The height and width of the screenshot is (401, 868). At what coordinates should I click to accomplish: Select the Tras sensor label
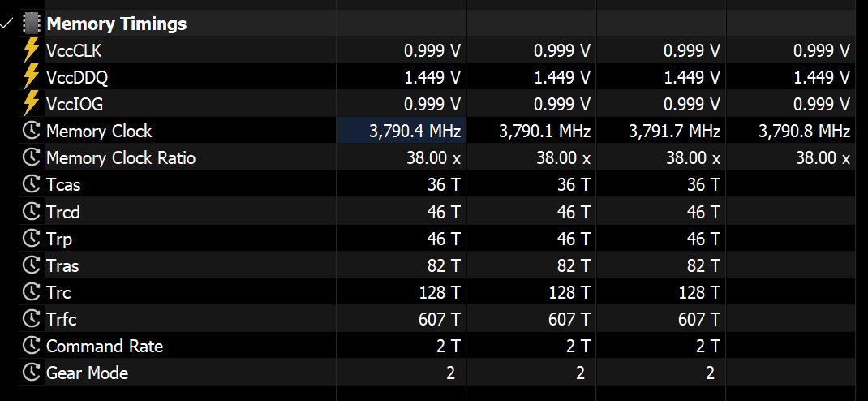pyautogui.click(x=62, y=266)
